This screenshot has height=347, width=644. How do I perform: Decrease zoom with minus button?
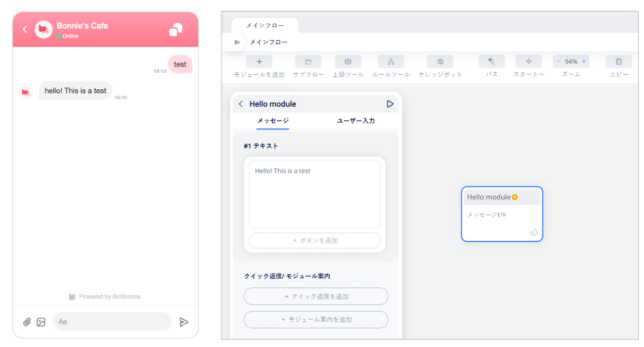coord(558,61)
